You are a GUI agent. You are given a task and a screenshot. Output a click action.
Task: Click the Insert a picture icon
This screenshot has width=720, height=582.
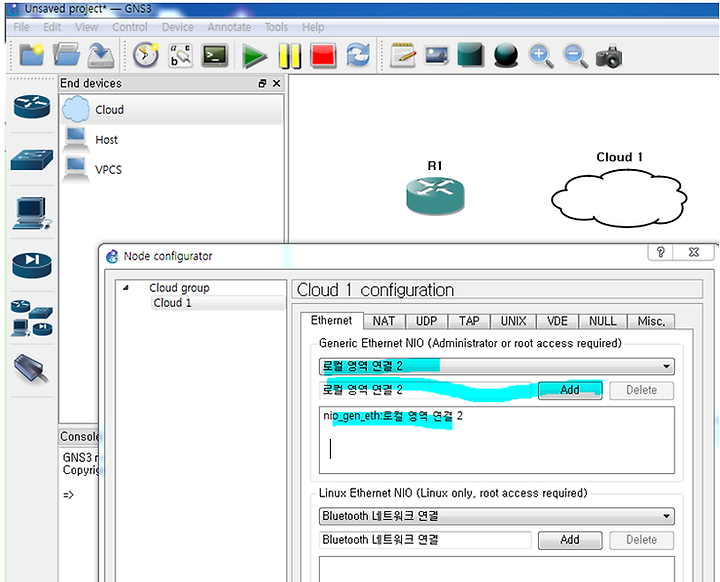click(436, 56)
